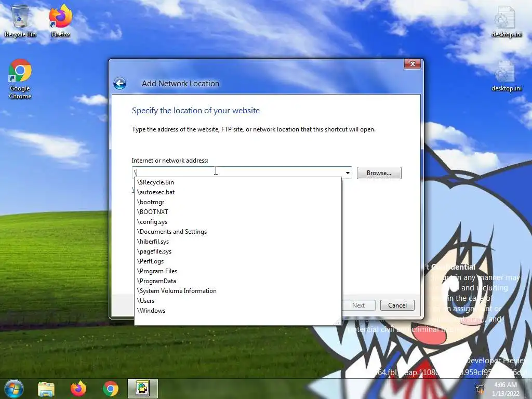Viewport: 532px width, 399px height.
Task: Grab the autocomplete list resize grip
Action: 338,322
